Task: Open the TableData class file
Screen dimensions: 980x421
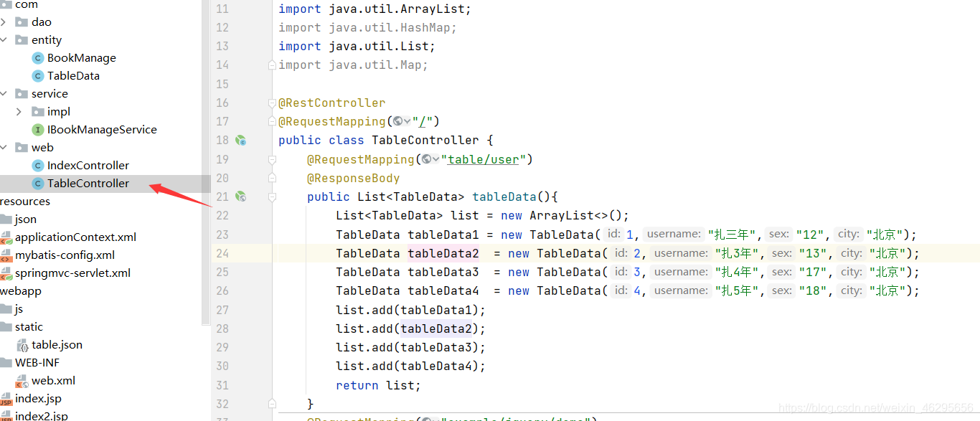Action: [73, 76]
